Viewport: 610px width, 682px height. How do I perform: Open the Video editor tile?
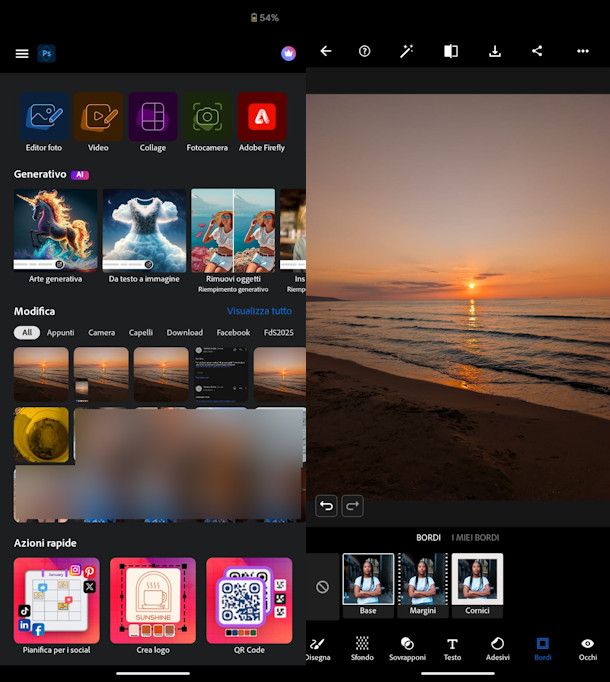tap(98, 123)
